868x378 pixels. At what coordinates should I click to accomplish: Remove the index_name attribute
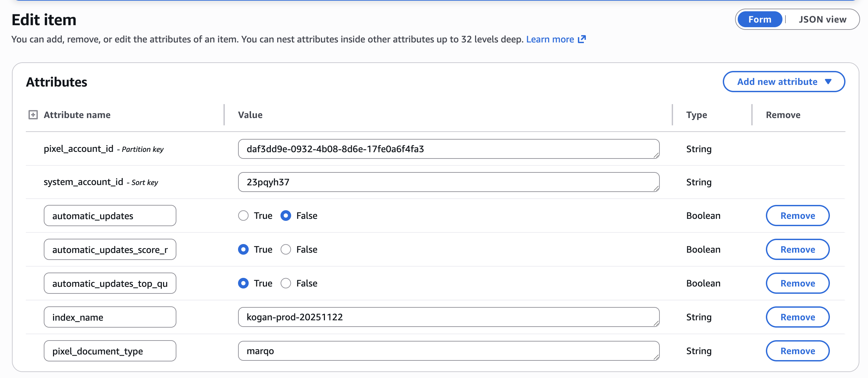pos(797,317)
